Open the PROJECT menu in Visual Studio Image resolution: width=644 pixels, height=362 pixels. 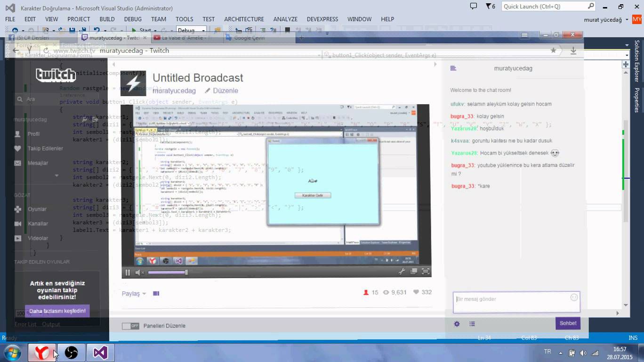pos(79,19)
